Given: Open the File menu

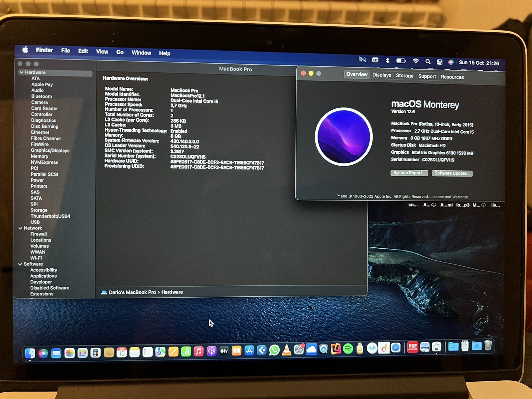Looking at the screenshot, I should [66, 51].
